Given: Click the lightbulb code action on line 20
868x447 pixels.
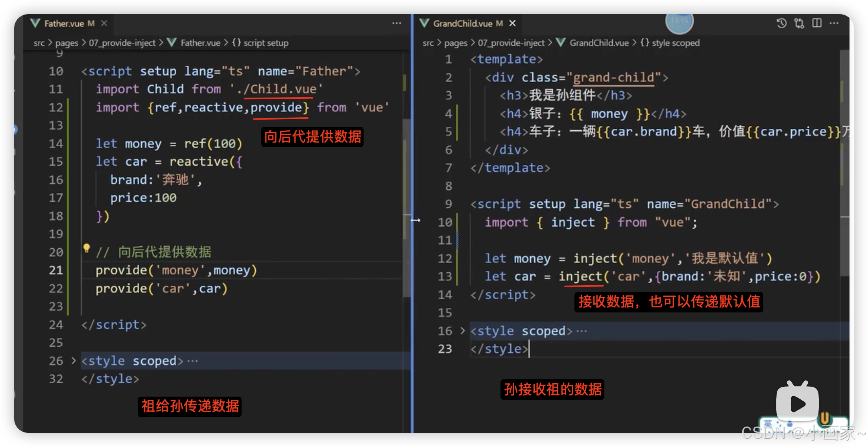Looking at the screenshot, I should pos(86,249).
